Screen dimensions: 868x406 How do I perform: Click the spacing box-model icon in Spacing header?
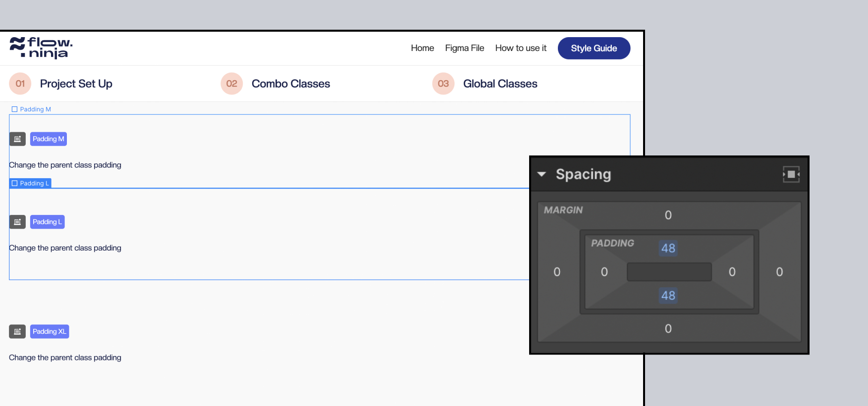(x=791, y=174)
